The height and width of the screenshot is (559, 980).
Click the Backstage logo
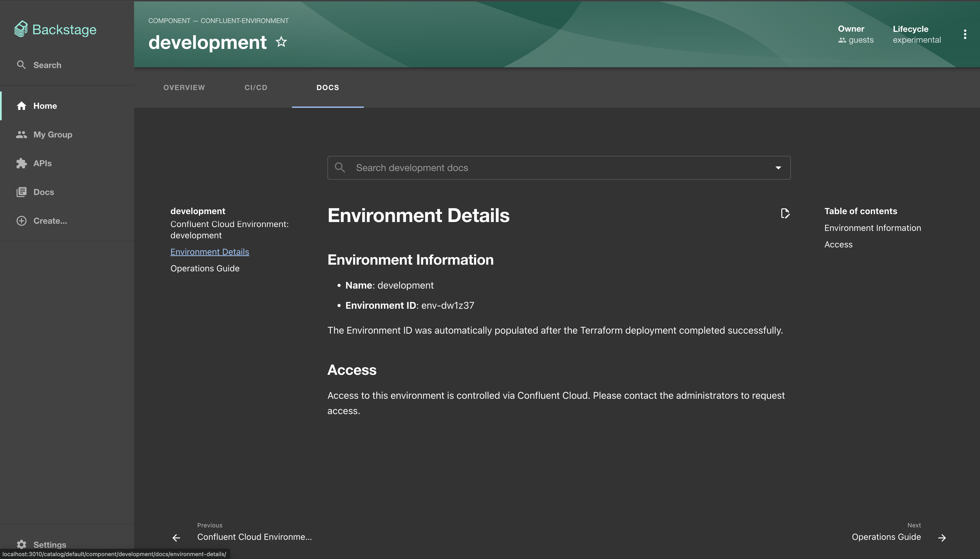pos(55,29)
